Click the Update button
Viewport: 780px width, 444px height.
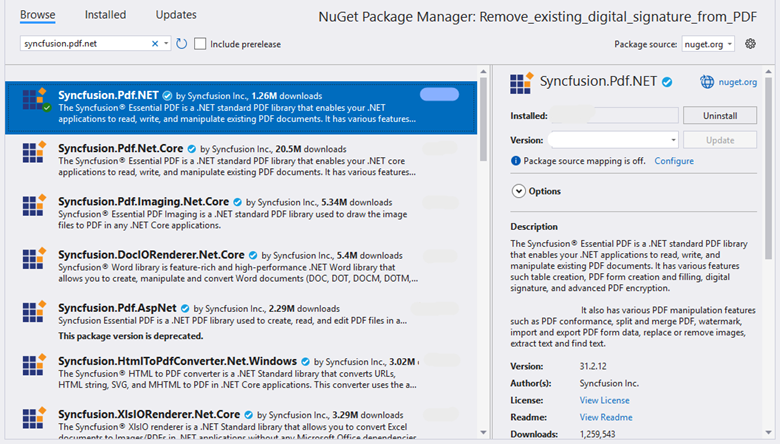click(x=720, y=140)
